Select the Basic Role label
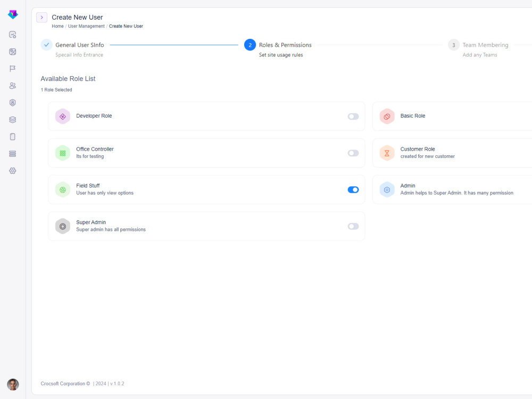Image resolution: width=532 pixels, height=399 pixels. (413, 115)
